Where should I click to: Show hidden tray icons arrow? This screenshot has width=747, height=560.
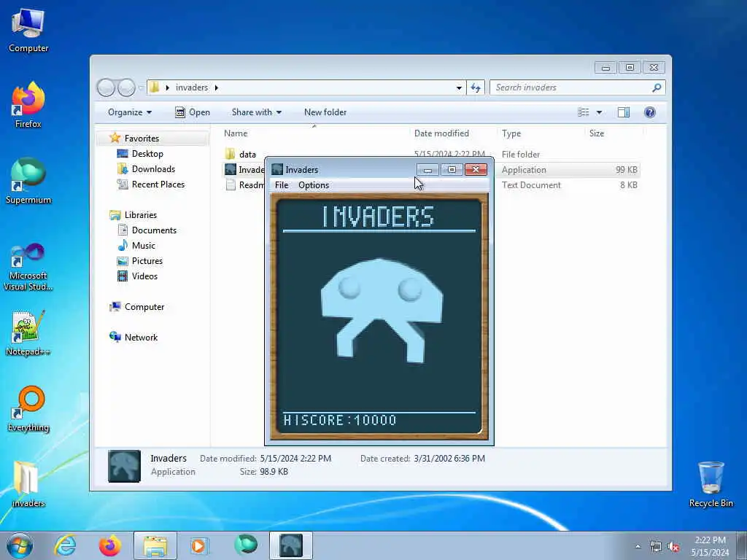[x=638, y=546]
